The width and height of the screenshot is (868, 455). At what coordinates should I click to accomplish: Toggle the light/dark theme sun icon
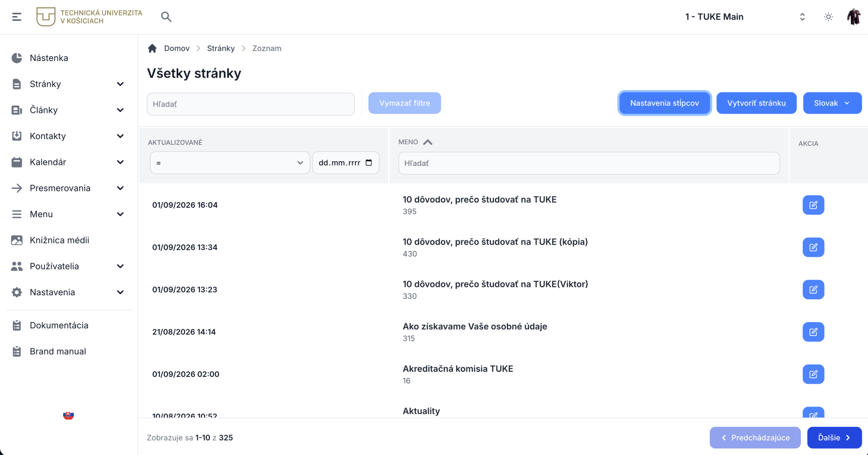[828, 17]
